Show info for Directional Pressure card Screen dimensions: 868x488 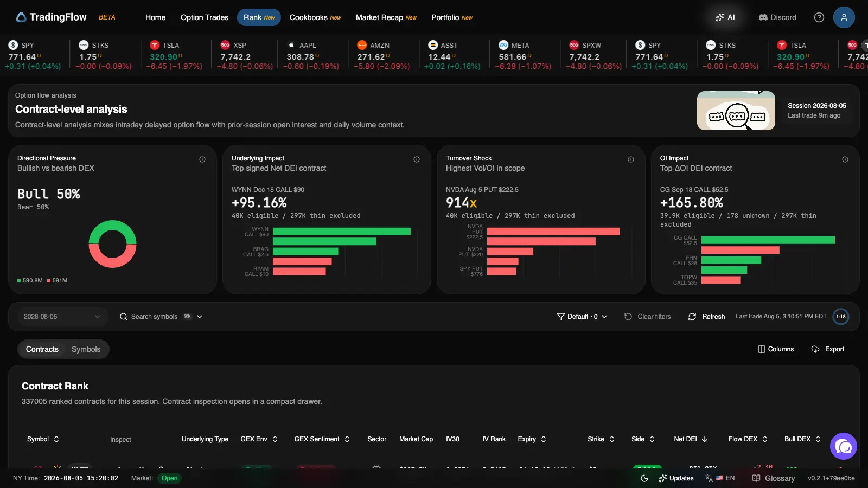point(202,159)
